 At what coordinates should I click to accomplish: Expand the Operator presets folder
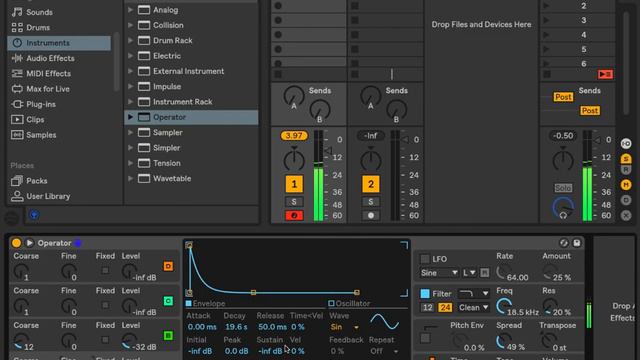pyautogui.click(x=130, y=117)
